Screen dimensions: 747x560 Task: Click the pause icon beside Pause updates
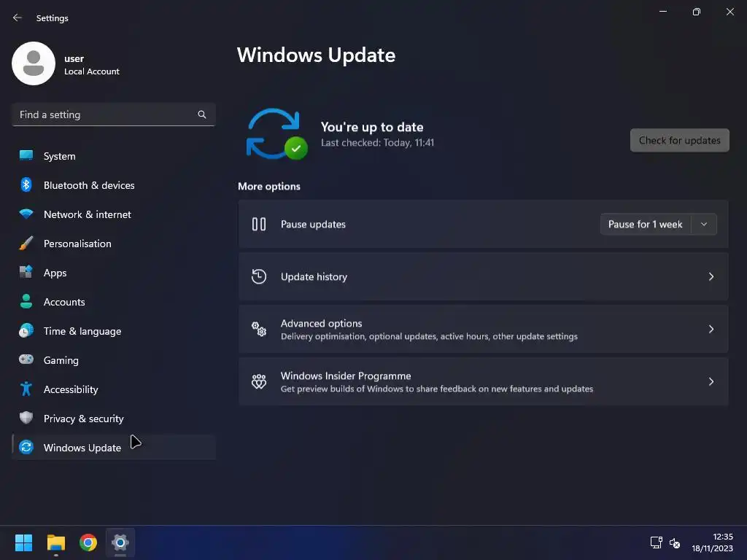[259, 224]
